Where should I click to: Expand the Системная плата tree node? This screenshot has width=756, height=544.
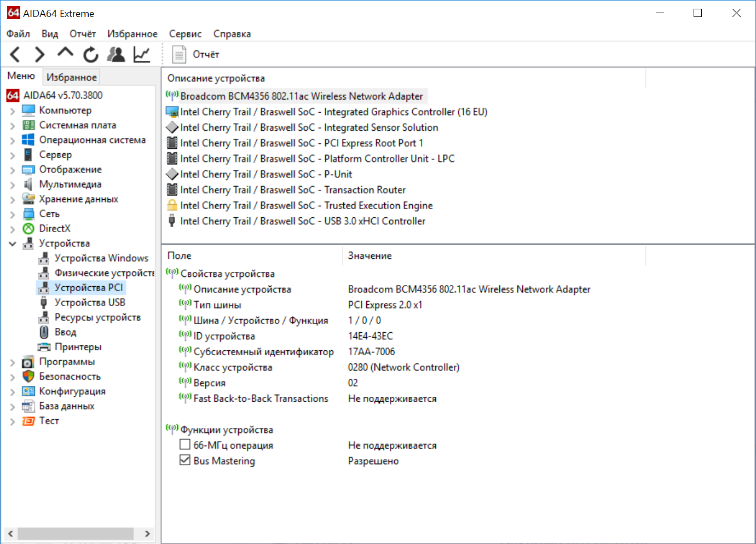tap(13, 125)
